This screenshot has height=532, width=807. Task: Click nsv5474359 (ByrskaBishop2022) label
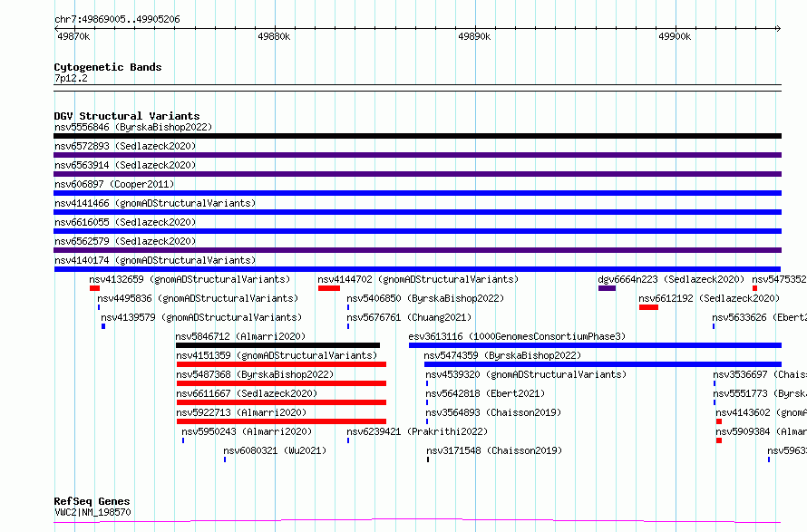(502, 355)
